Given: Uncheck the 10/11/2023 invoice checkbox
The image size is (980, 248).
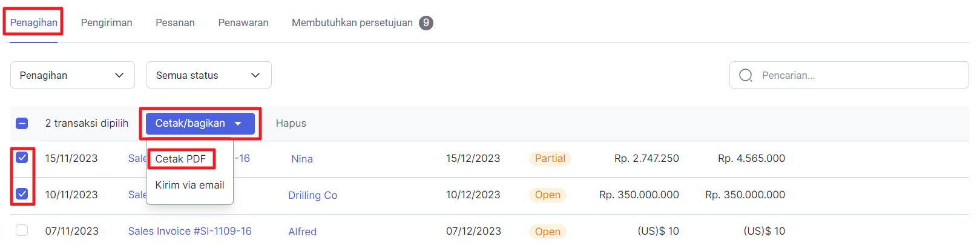Looking at the screenshot, I should click(x=22, y=194).
